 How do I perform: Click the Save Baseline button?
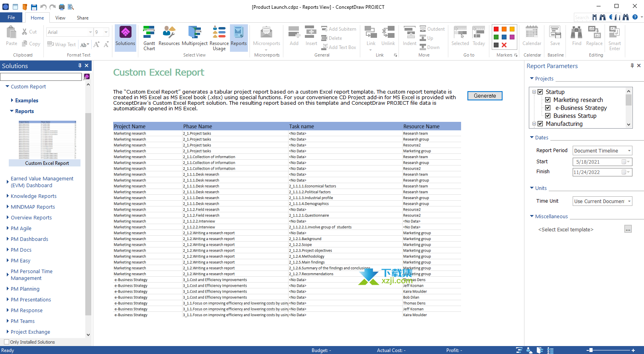555,36
